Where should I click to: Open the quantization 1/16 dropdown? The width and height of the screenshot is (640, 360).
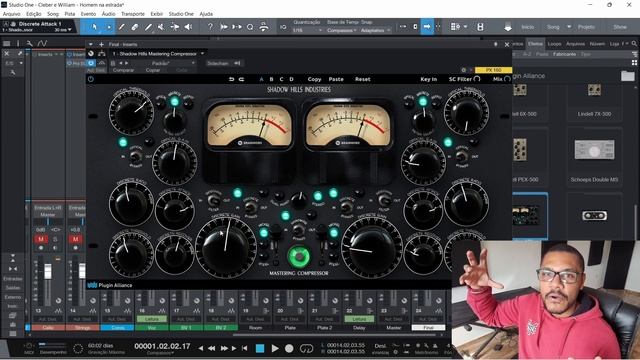pos(307,30)
